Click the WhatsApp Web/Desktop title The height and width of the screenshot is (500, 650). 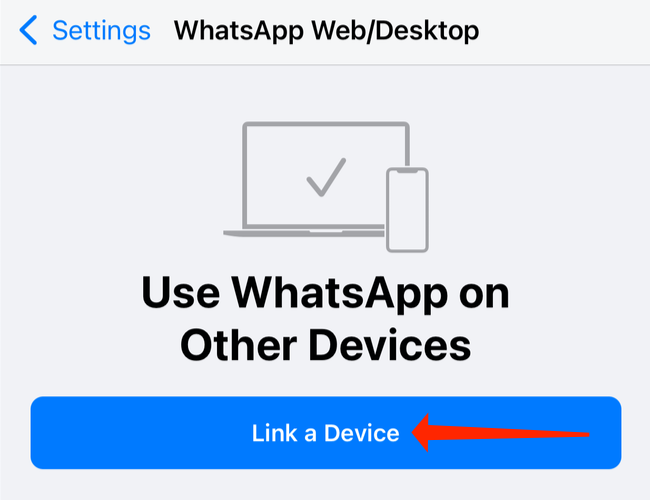point(326,31)
